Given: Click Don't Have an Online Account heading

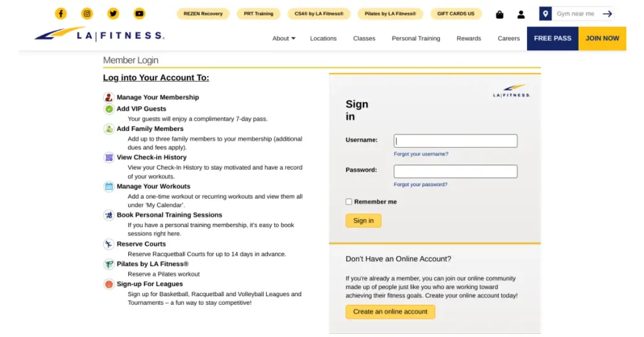Looking at the screenshot, I should (398, 259).
